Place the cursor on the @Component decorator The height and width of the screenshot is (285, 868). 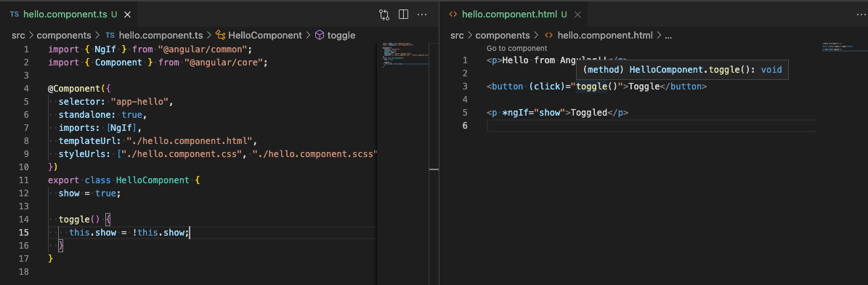[x=74, y=89]
